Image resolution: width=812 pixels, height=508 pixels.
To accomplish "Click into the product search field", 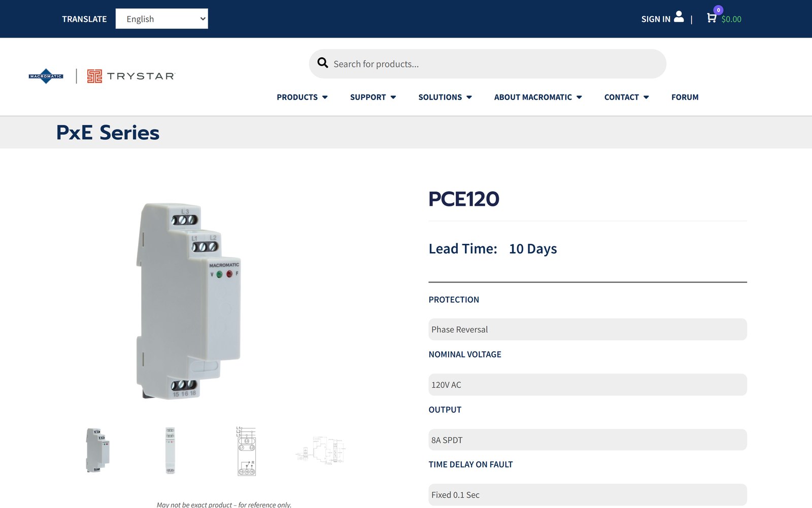I will [487, 64].
